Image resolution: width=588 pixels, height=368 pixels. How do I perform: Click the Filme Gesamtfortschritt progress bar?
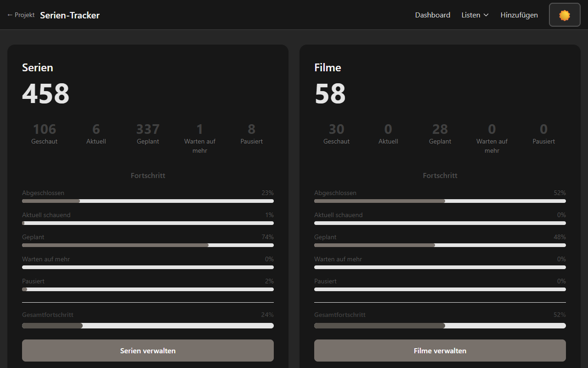click(440, 326)
